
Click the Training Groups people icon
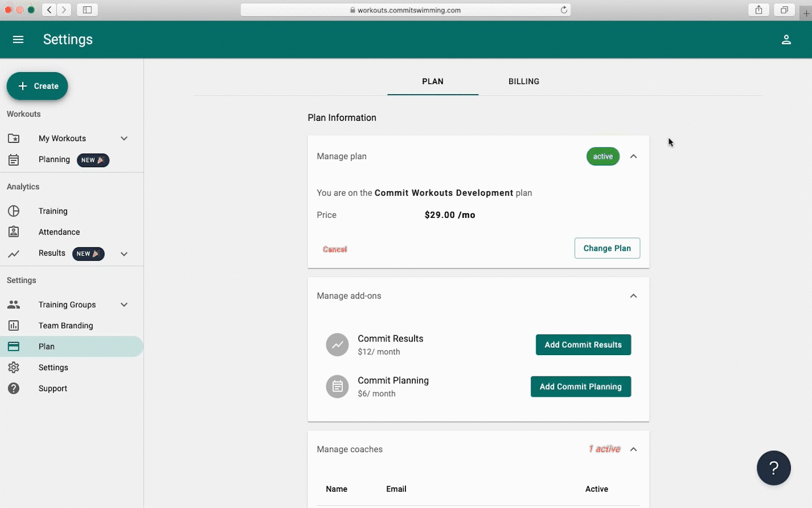pos(14,305)
